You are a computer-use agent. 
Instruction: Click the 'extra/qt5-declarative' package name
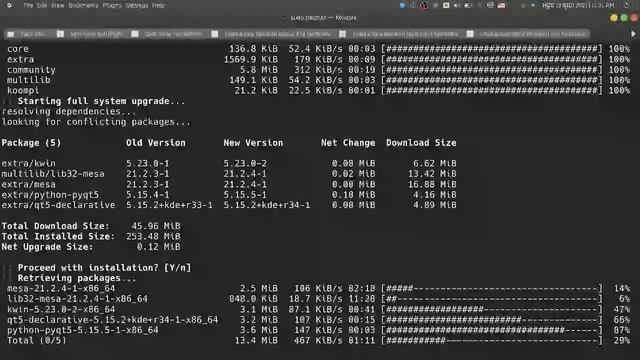tap(58, 205)
